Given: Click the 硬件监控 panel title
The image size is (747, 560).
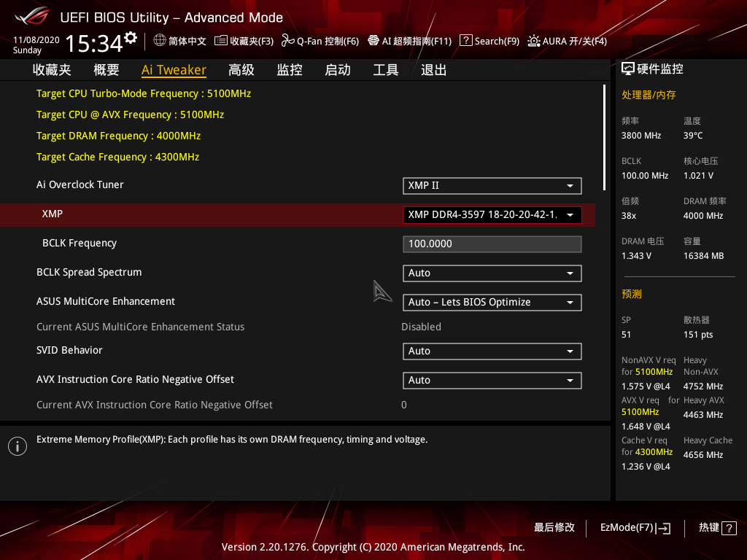Looking at the screenshot, I should [660, 69].
